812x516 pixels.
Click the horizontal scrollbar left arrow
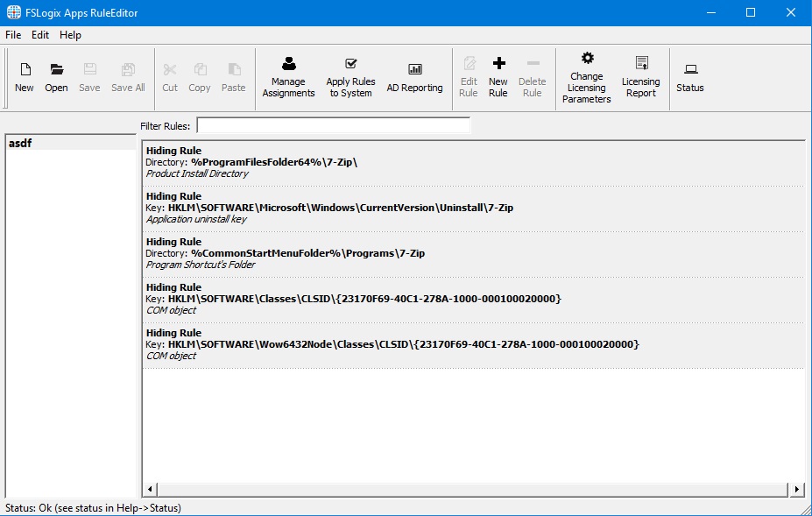click(150, 489)
